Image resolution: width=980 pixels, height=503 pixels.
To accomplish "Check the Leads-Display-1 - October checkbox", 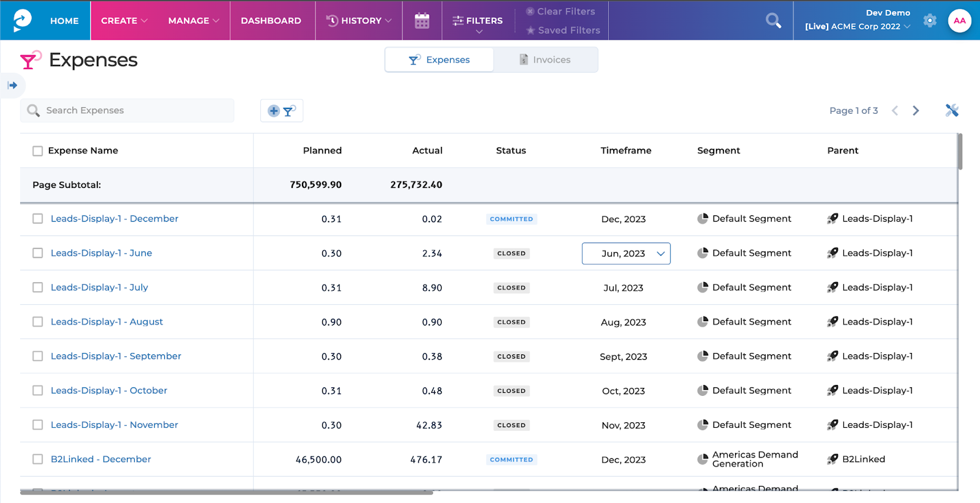I will pyautogui.click(x=38, y=390).
